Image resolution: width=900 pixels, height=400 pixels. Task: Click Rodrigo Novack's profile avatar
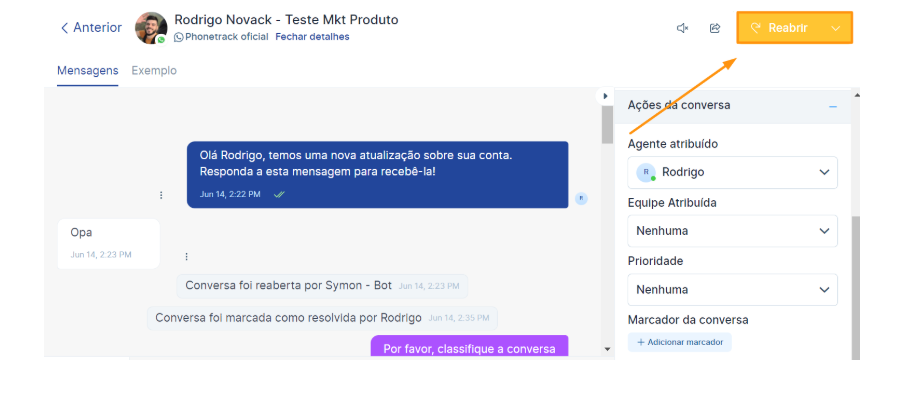[151, 28]
